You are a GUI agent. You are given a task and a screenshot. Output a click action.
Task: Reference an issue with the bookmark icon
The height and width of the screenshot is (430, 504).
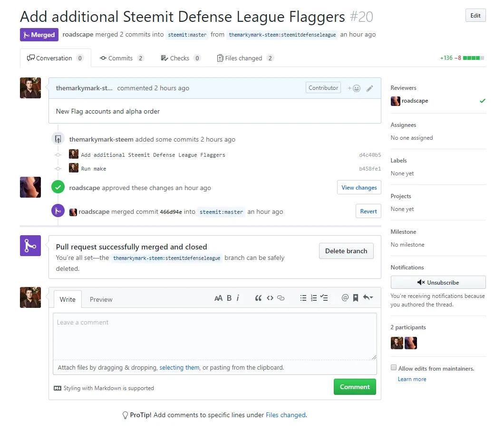click(x=356, y=298)
